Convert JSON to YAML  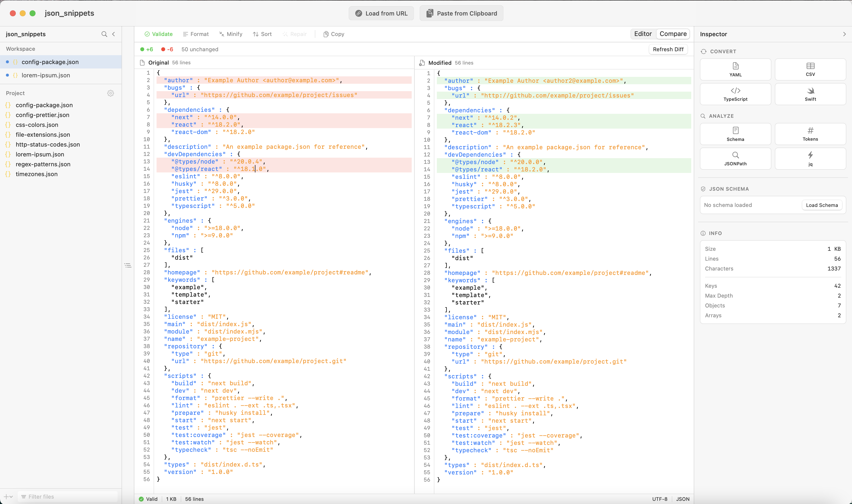click(x=735, y=69)
